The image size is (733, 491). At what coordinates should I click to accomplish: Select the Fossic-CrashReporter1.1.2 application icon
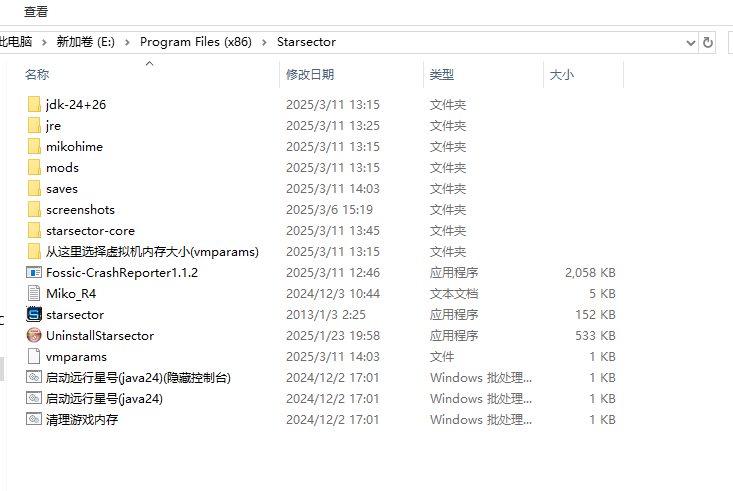[x=34, y=272]
